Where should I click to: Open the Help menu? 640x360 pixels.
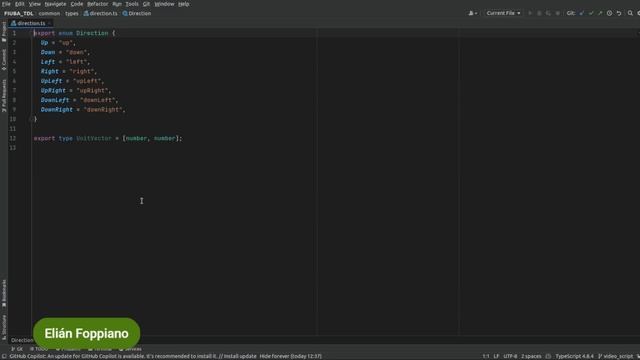coord(183,4)
